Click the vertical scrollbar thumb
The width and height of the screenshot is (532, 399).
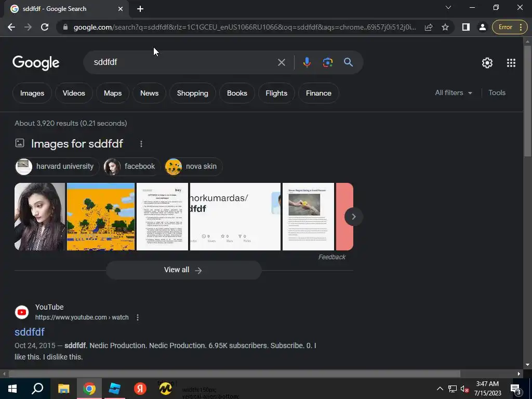coord(527,100)
